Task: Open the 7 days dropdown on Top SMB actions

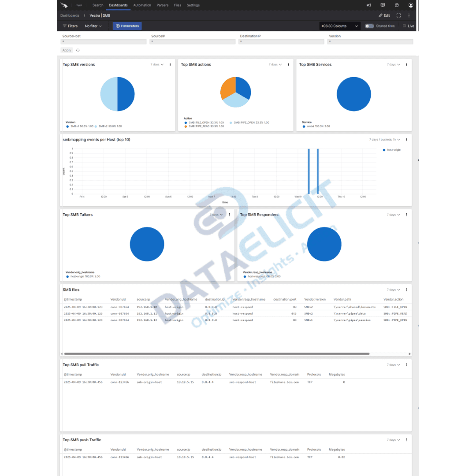Action: [x=275, y=64]
